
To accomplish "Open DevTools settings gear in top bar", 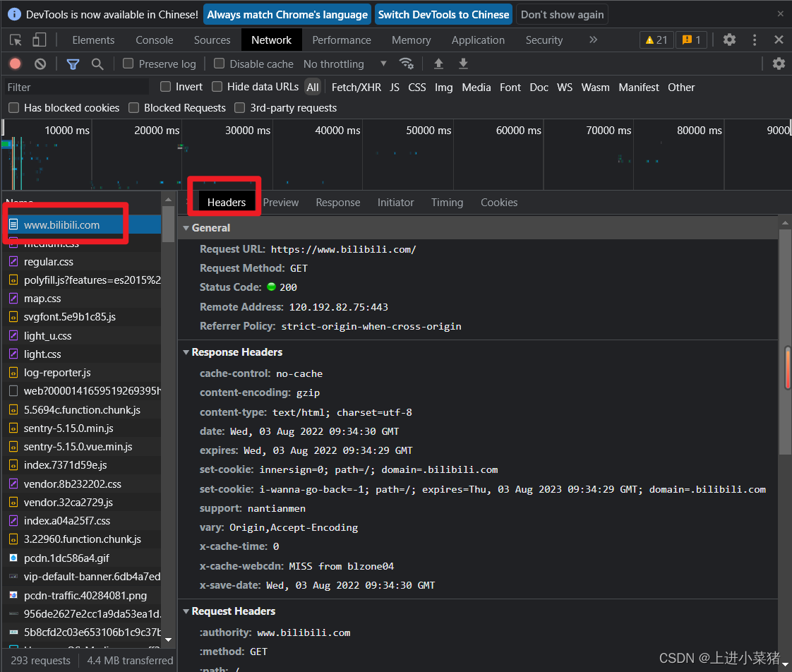I will point(729,40).
